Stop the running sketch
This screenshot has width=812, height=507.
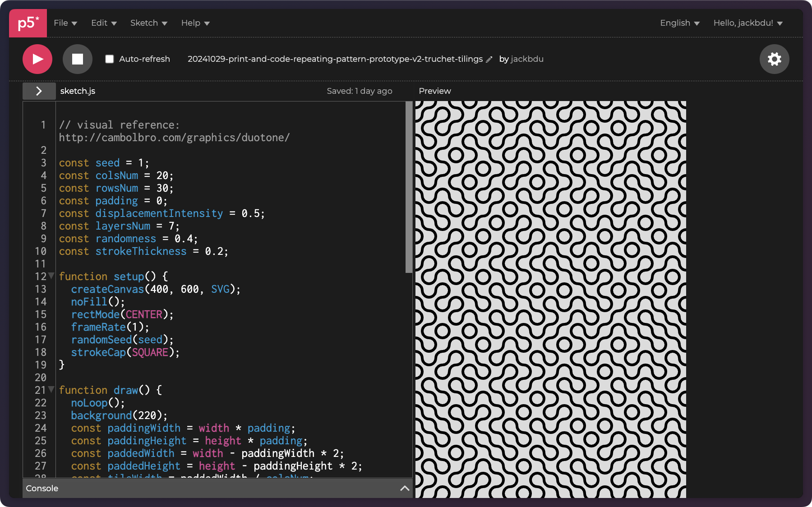pyautogui.click(x=78, y=59)
